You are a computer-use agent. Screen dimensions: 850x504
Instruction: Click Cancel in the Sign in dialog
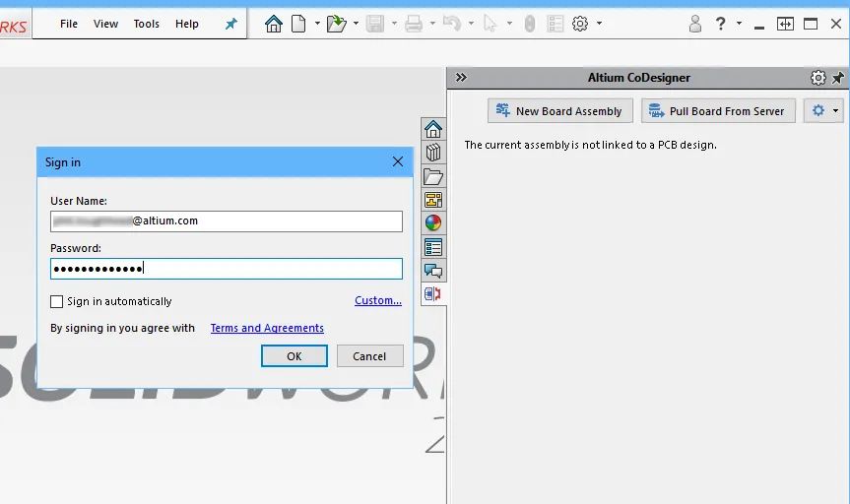[369, 356]
